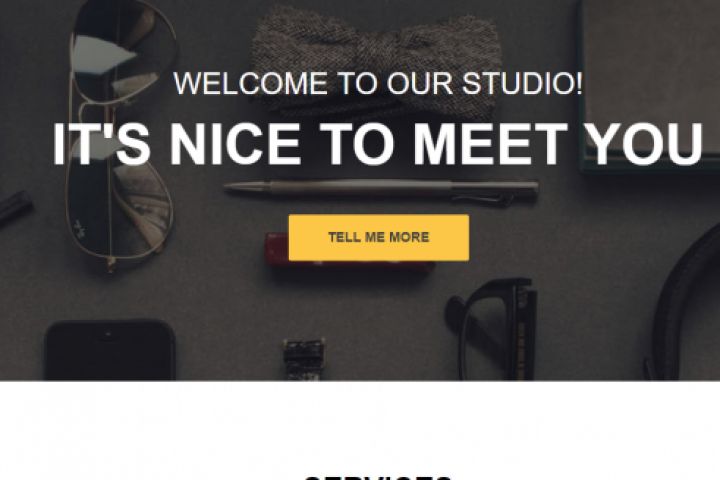Click the folded black eyeglasses
Image resolution: width=720 pixels, height=480 pixels.
(x=491, y=328)
